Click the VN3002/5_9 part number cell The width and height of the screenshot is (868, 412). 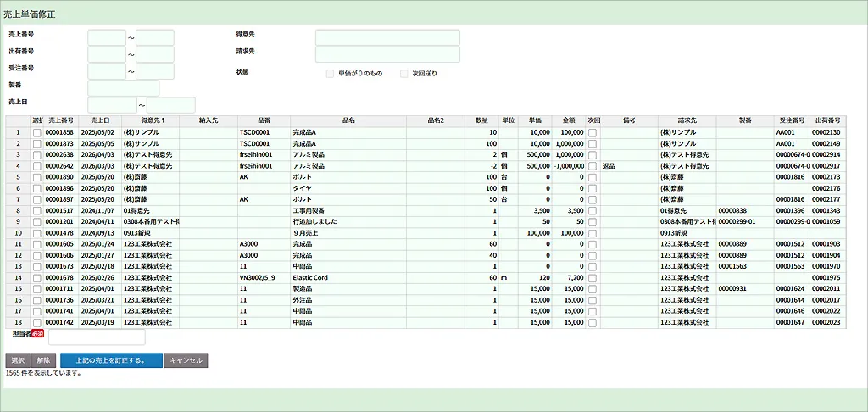click(264, 277)
